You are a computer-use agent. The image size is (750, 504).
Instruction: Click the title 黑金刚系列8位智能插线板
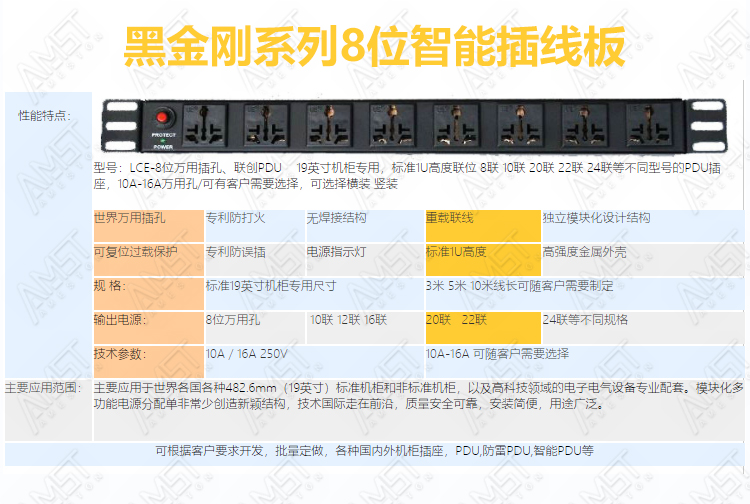tap(375, 46)
